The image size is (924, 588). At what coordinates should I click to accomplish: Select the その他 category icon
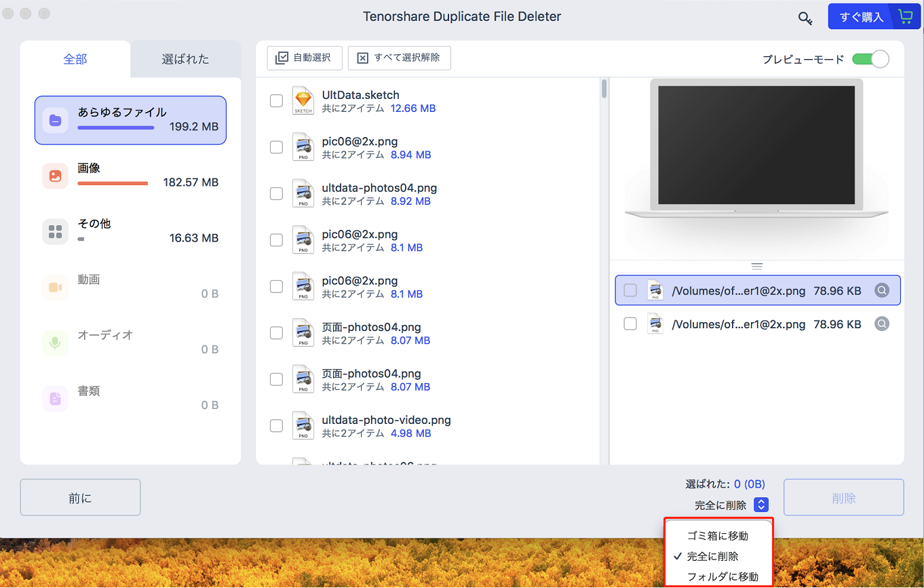55,231
